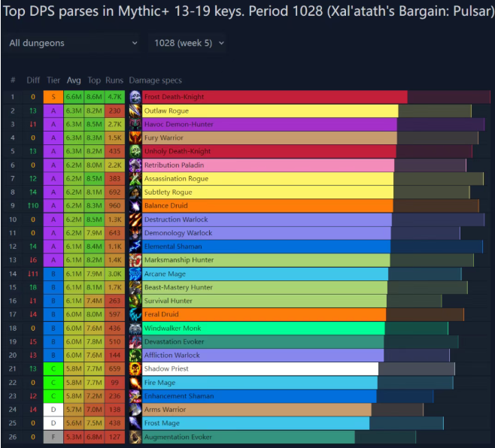This screenshot has width=495, height=448.
Task: Click the Augmentation Evoker spec icon
Action: (135, 437)
